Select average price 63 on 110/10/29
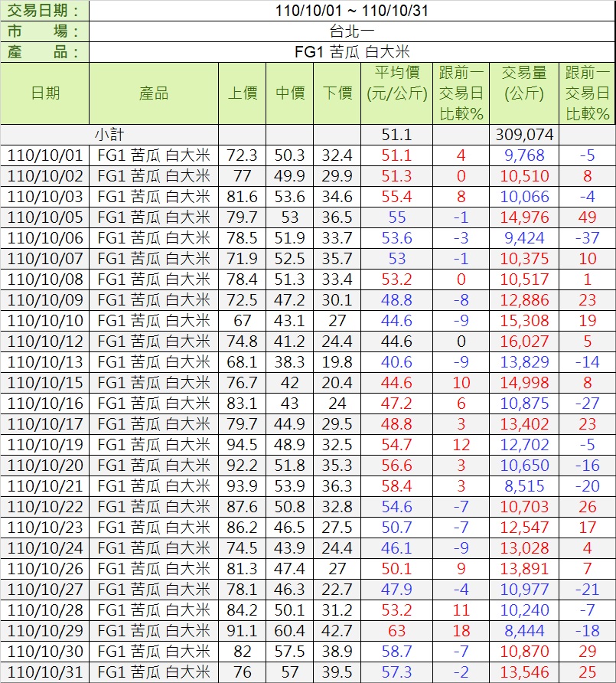 point(396,631)
